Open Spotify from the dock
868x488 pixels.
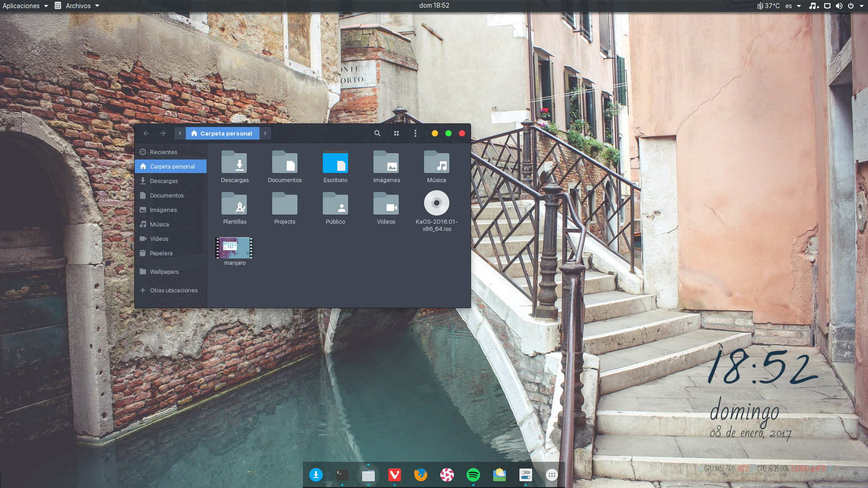473,475
